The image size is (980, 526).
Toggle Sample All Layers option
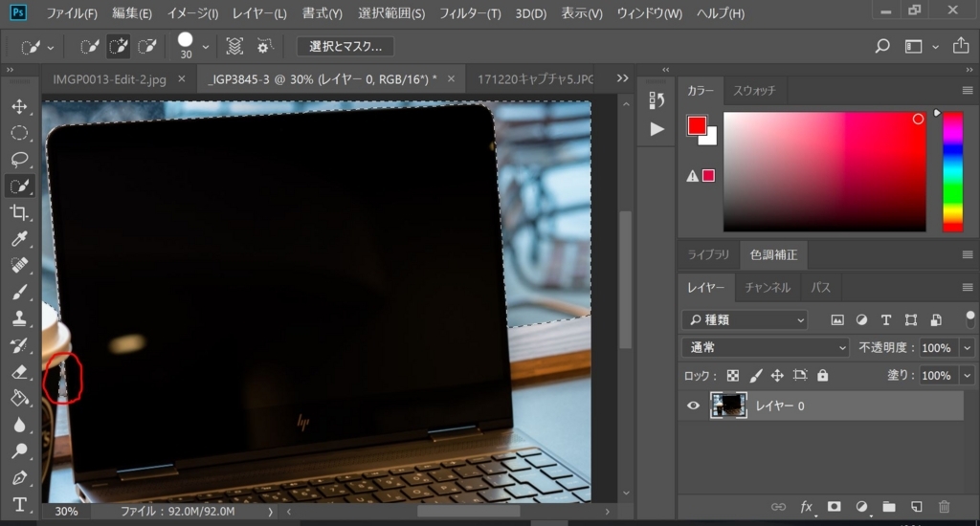pyautogui.click(x=234, y=46)
